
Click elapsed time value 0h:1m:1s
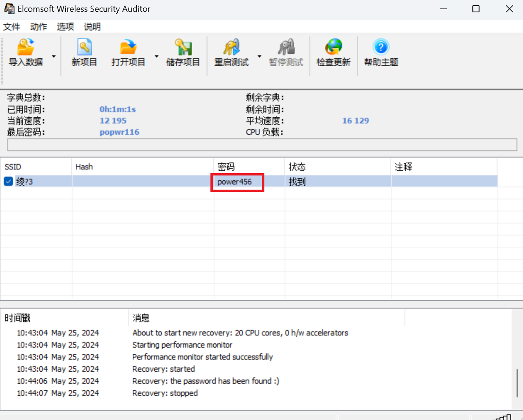(118, 109)
